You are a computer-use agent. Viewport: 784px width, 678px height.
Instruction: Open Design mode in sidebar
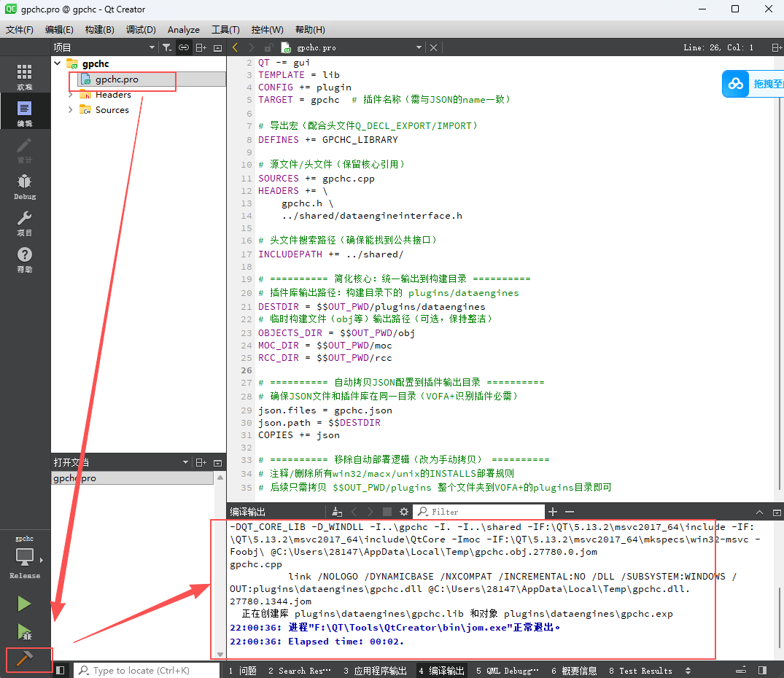(25, 150)
